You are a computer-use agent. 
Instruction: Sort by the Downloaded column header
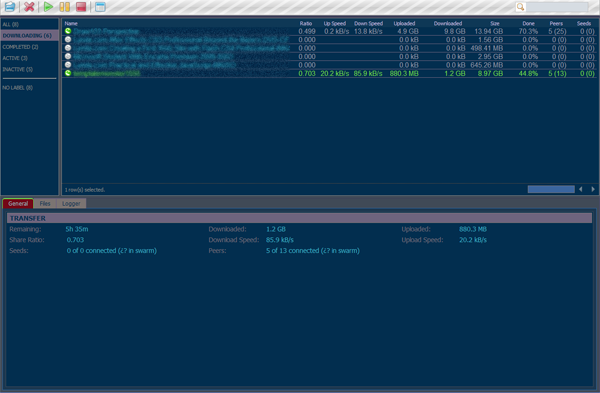click(448, 23)
